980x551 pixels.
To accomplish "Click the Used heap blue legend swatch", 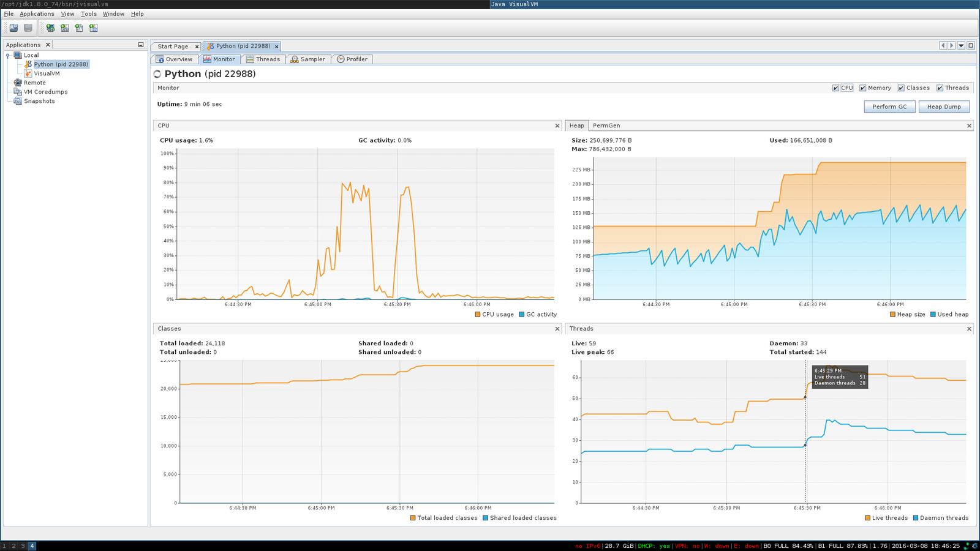I will coord(933,315).
